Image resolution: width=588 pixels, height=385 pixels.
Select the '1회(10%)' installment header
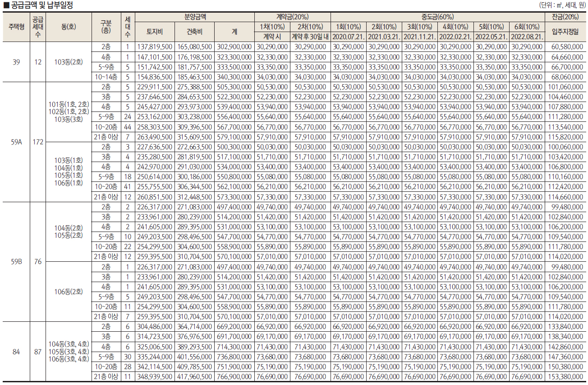[348, 27]
